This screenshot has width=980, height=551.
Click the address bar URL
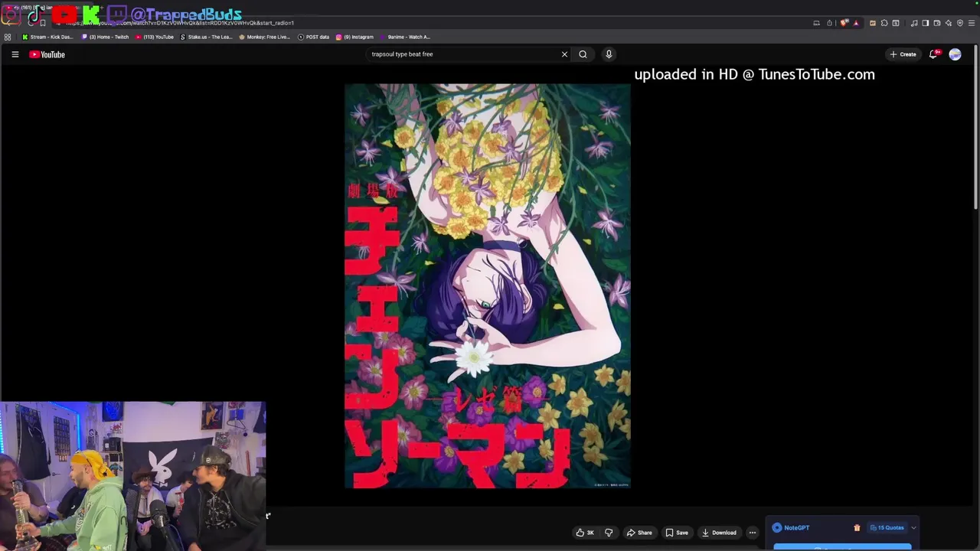click(x=180, y=23)
